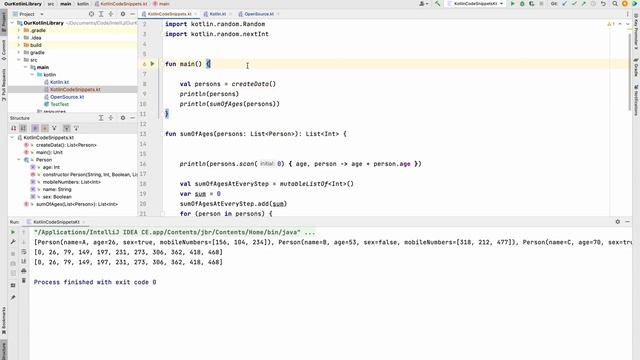Click the undo rollback arrow icon in toolbar
The image size is (640, 360).
point(603,4)
